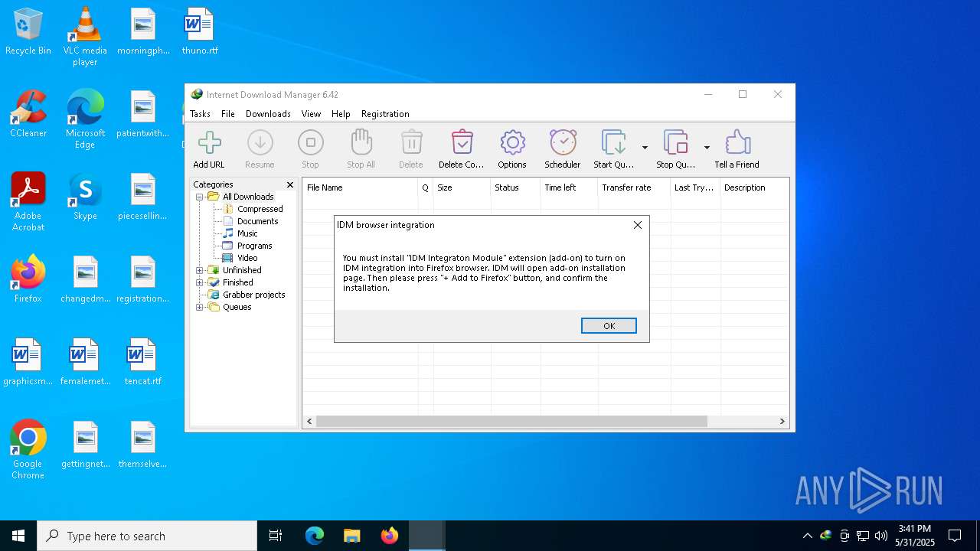Sort by Time left column header
The height and width of the screenshot is (551, 980).
569,187
